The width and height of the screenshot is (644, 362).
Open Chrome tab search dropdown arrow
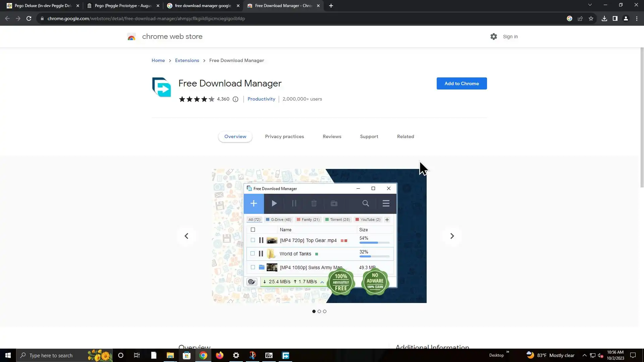coord(590,5)
